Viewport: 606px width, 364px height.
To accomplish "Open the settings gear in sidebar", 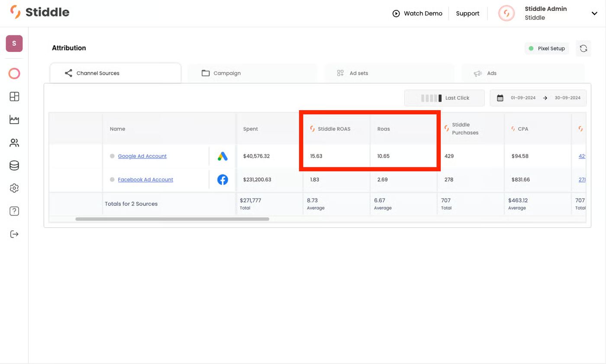I will (x=14, y=188).
